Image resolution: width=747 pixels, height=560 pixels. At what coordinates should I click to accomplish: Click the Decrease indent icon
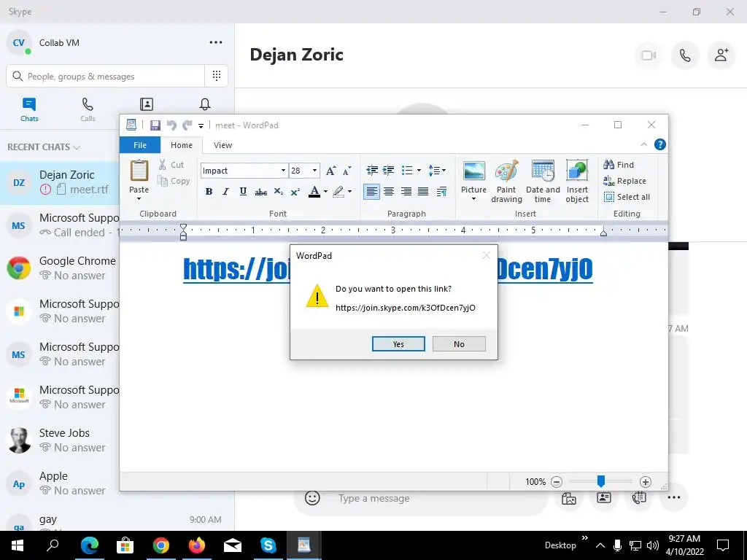coord(372,170)
